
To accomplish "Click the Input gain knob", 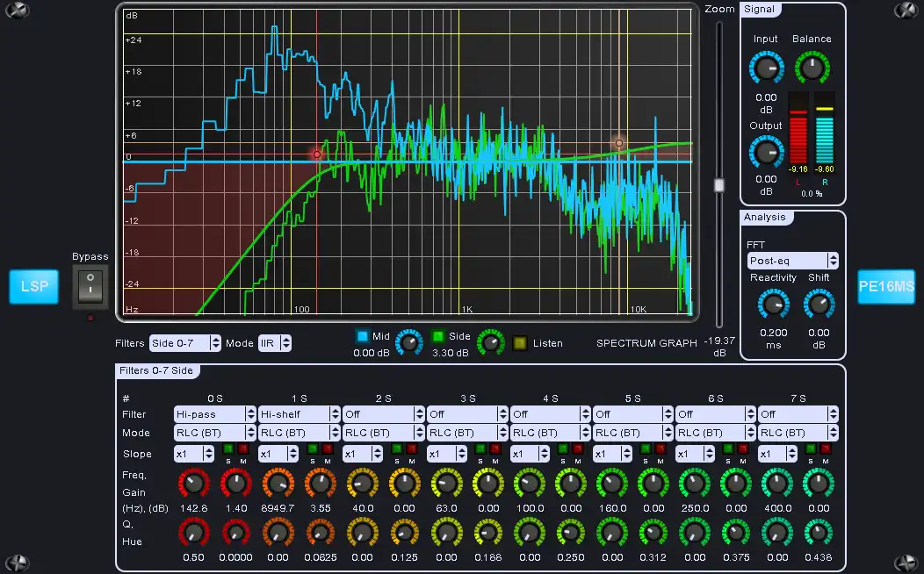I will tap(766, 68).
